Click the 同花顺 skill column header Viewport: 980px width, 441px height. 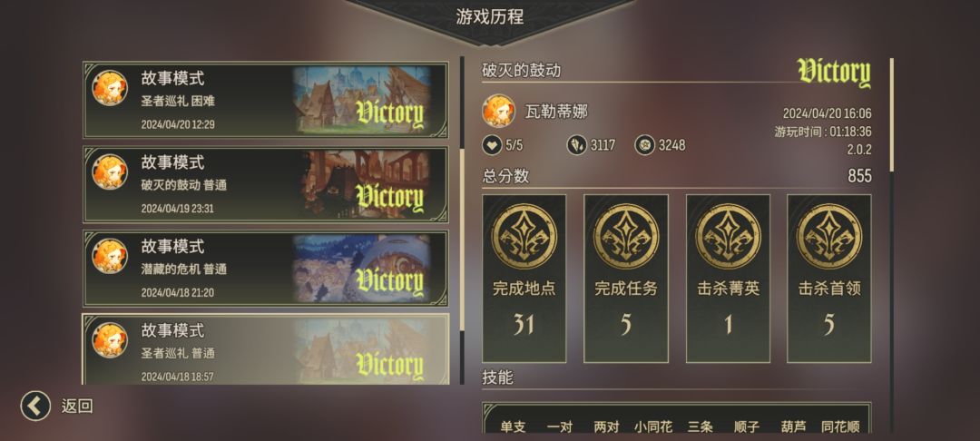(x=840, y=426)
